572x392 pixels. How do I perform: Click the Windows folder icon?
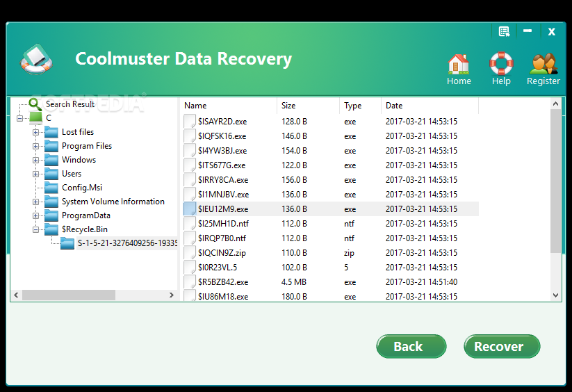click(x=51, y=160)
